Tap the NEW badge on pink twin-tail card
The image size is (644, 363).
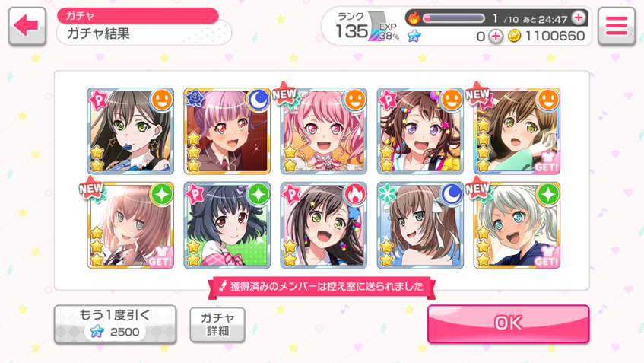(284, 94)
